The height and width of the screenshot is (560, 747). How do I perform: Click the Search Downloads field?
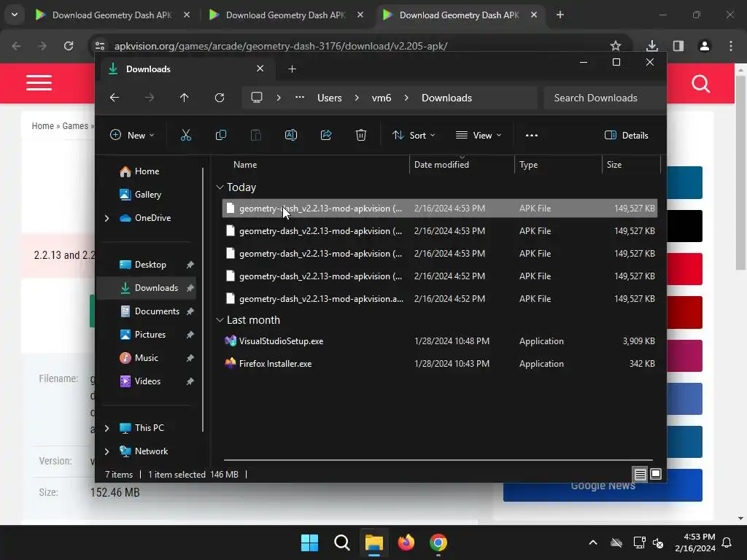pos(605,98)
